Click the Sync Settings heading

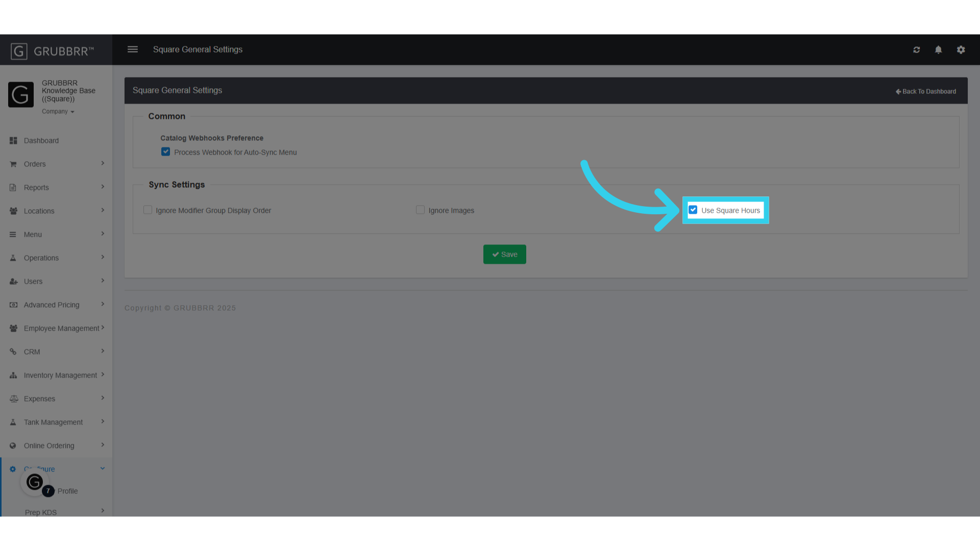pyautogui.click(x=177, y=185)
